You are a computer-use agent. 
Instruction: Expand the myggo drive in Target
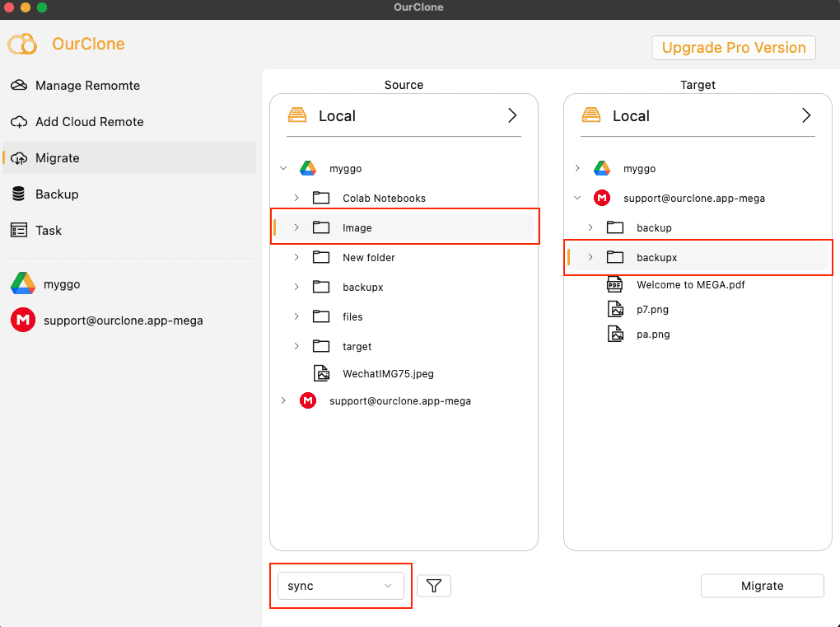point(577,169)
